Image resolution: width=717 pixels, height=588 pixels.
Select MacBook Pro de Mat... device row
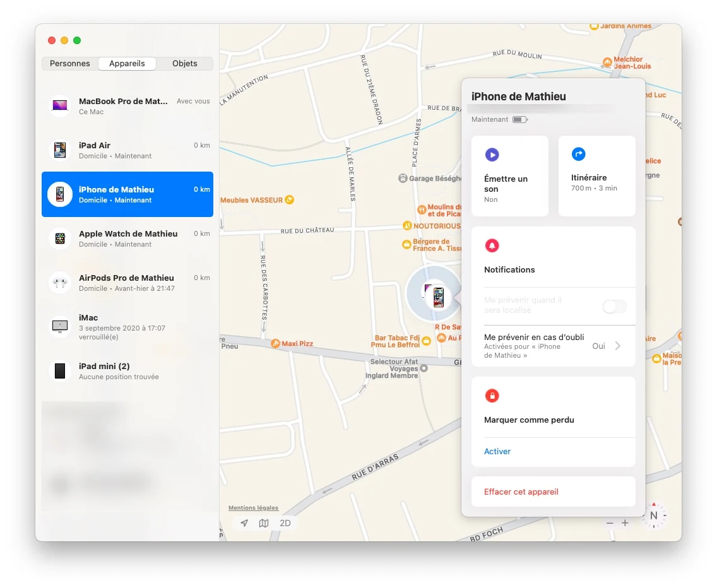tap(127, 106)
